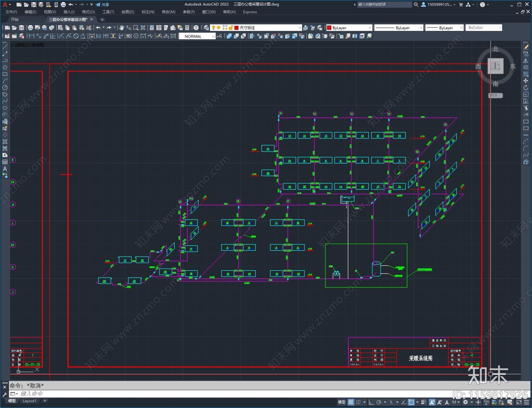Open the 文件(F) menu
The image size is (532, 408).
[x=11, y=12]
